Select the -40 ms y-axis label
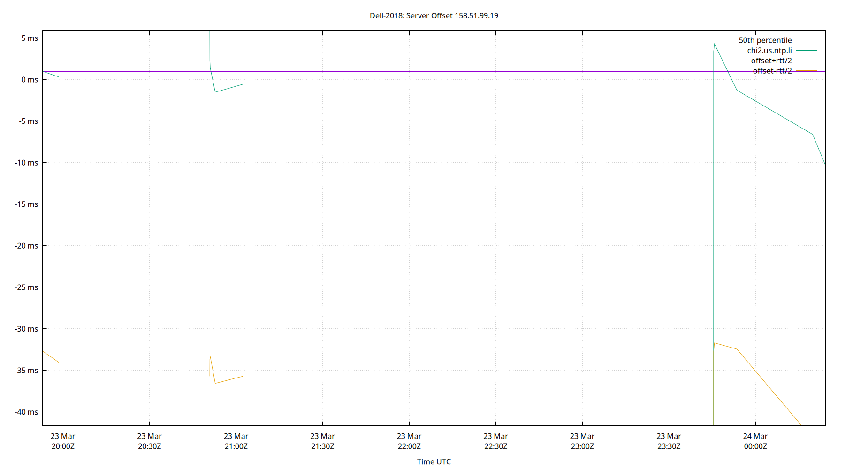868x469 pixels. 26,412
